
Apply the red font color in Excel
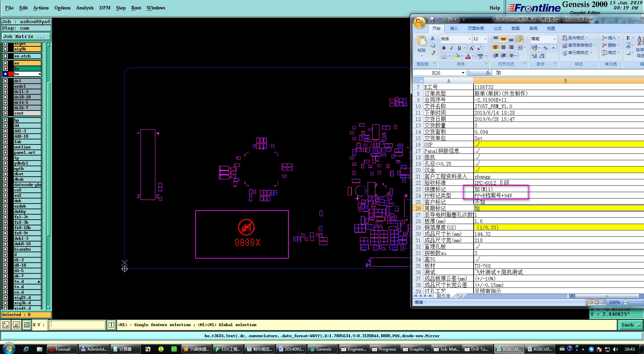coord(468,56)
